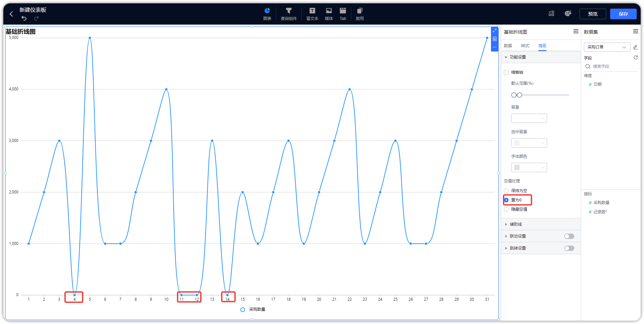This screenshot has width=644, height=324.
Task: Enable the 缩略轴 checkbox
Action: 506,72
